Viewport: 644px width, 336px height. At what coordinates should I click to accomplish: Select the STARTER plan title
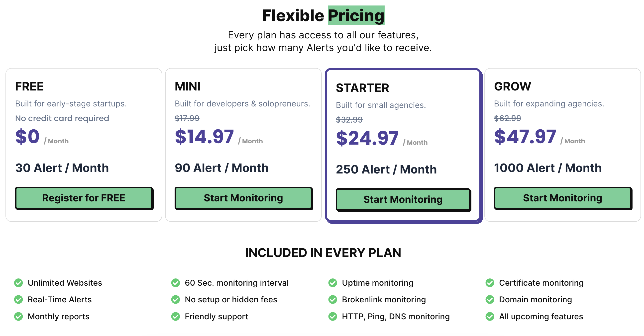[x=362, y=88]
